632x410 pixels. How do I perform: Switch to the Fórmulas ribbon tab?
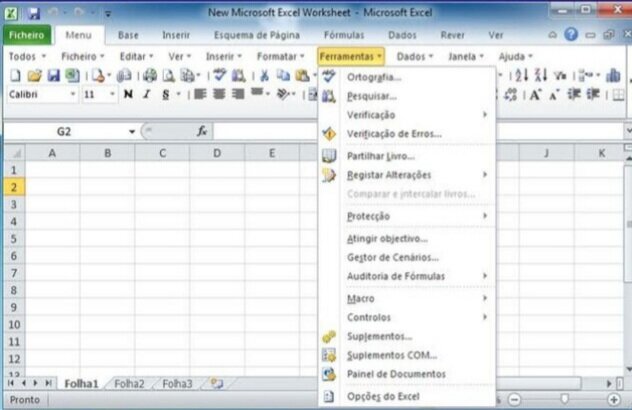tap(344, 35)
